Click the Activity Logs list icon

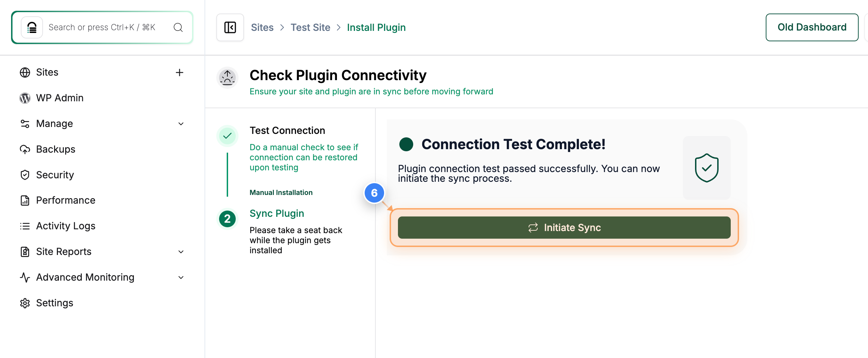click(25, 226)
